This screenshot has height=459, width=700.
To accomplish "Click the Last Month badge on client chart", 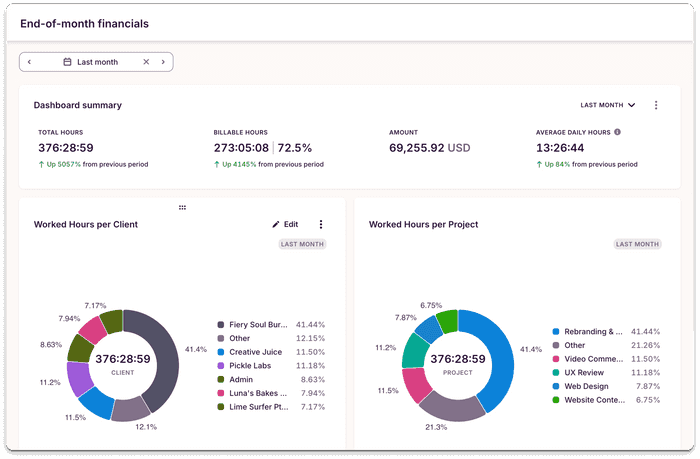I will click(x=302, y=244).
